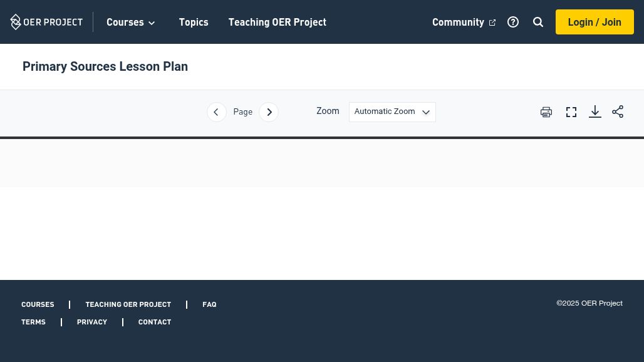Open the CONTACT footer link
The width and height of the screenshot is (644, 362).
coord(155,322)
